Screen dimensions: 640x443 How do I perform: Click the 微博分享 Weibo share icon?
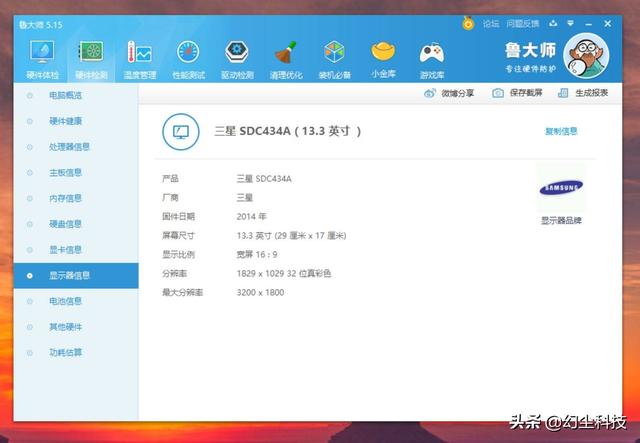pyautogui.click(x=430, y=93)
